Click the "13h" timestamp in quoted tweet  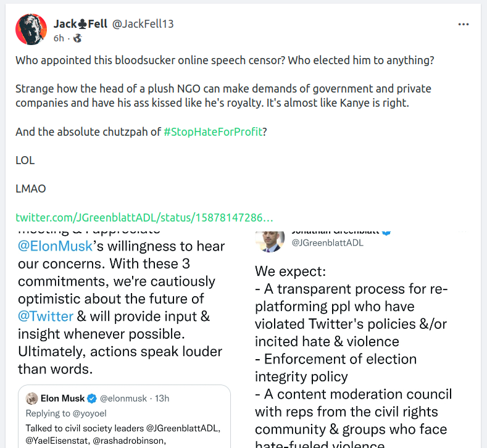[161, 399]
